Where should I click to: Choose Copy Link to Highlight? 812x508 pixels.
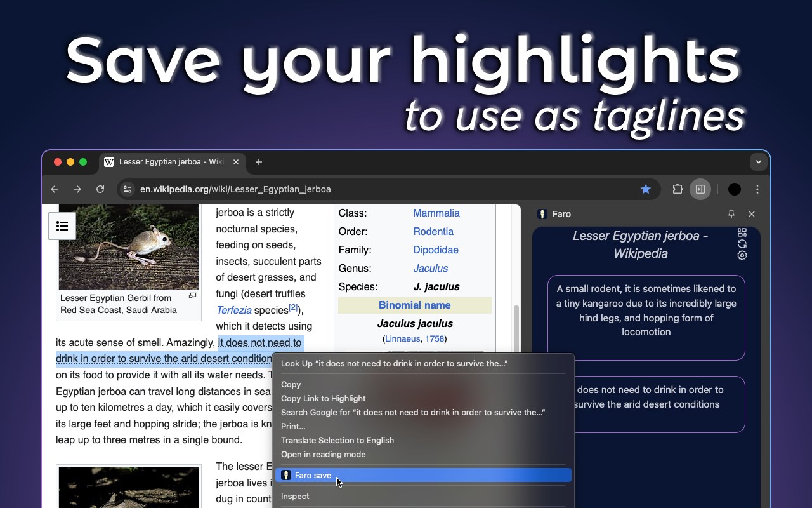coord(324,398)
